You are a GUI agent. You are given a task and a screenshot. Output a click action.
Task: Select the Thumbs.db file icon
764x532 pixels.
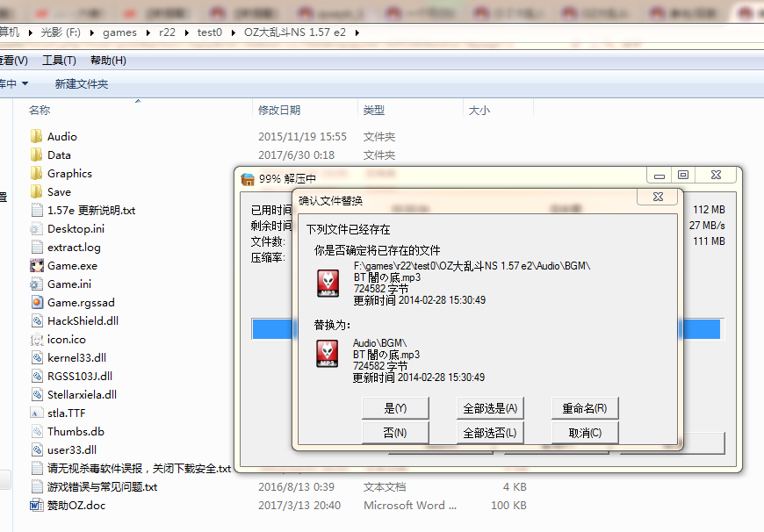click(x=37, y=432)
